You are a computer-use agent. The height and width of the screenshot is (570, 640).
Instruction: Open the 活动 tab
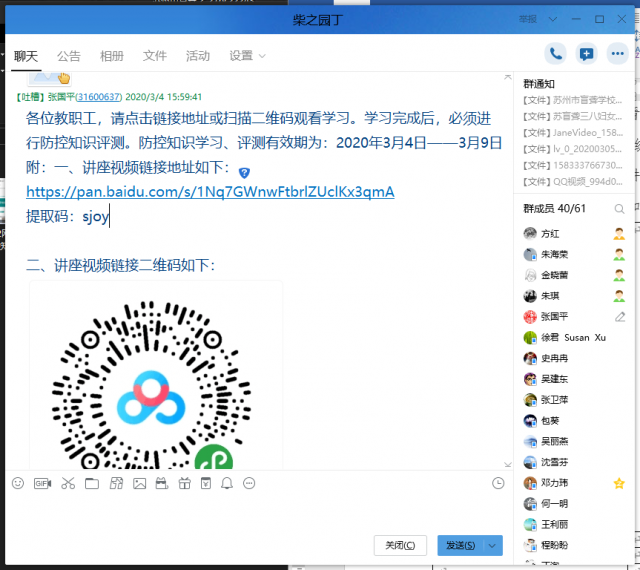pyautogui.click(x=198, y=56)
